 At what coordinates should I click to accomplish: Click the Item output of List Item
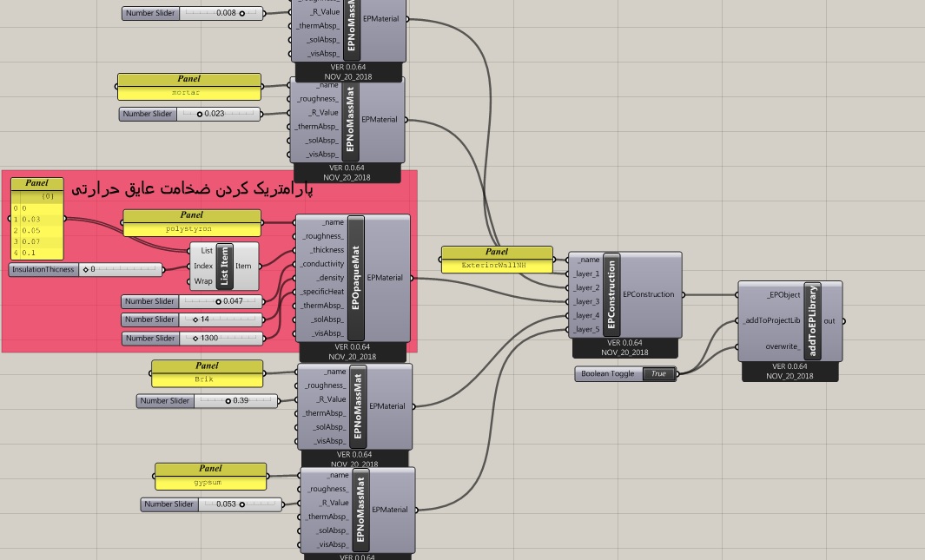(243, 266)
